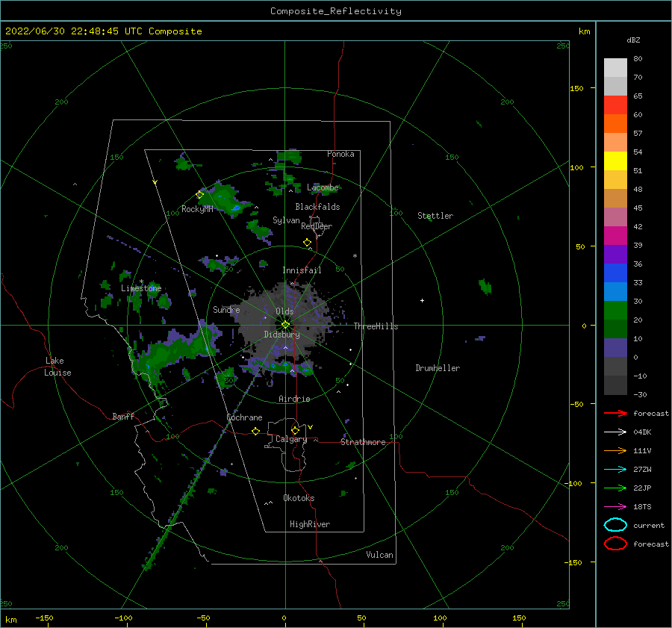Click the Lacombe city label

click(x=323, y=187)
